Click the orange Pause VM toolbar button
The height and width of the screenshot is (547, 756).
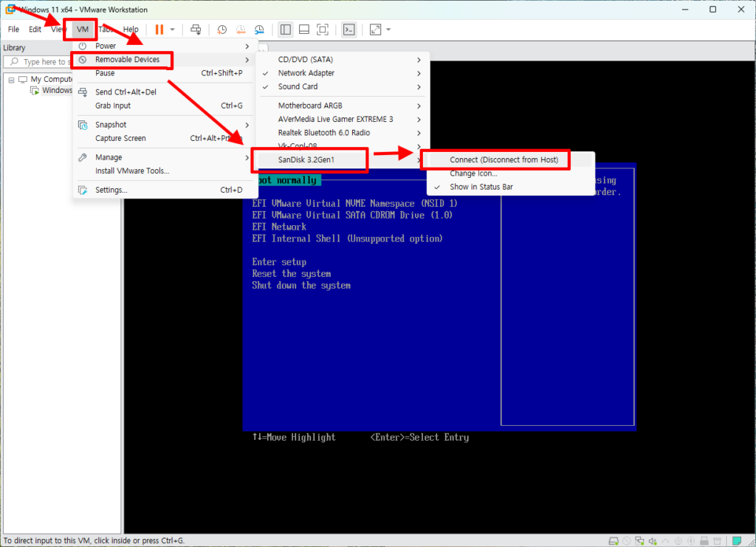click(x=159, y=30)
